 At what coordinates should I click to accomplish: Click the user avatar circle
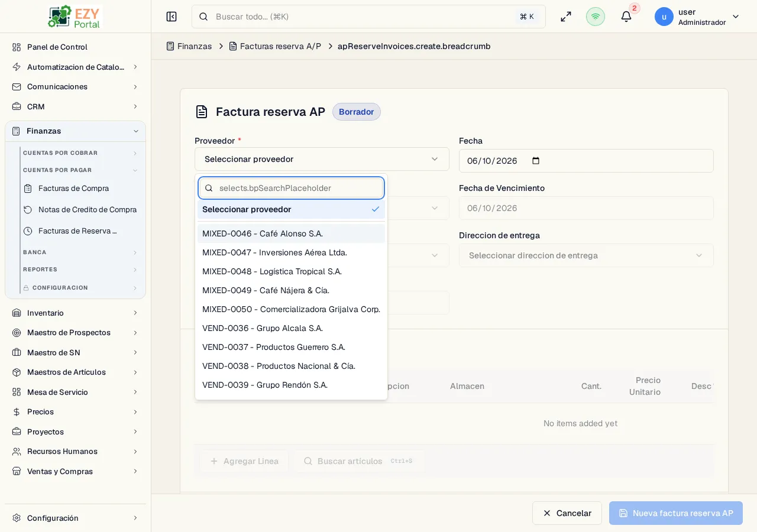pos(664,17)
